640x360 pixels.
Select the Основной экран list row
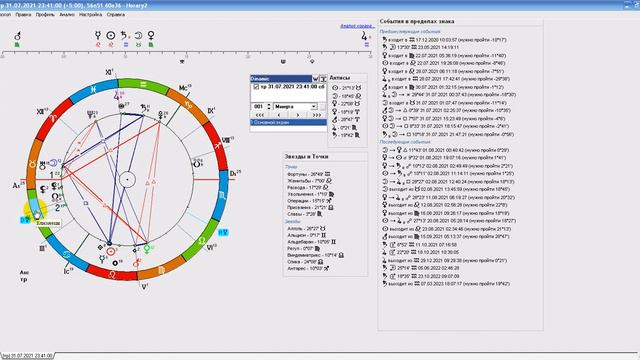288,122
